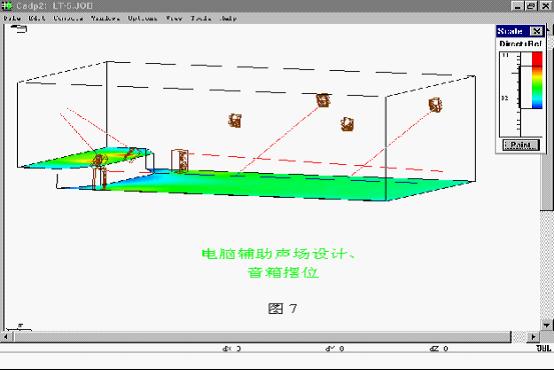Select the speaker below the highest back-wall speaker

click(347, 124)
